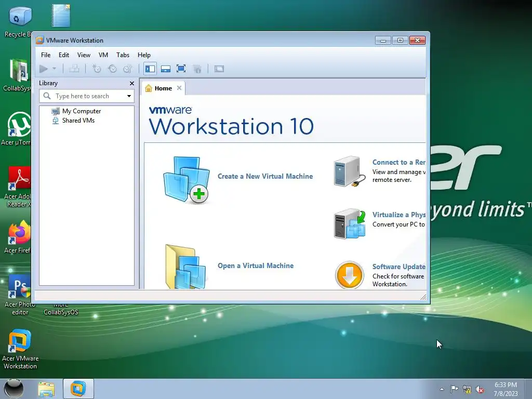Screen dimensions: 532x399
Task: Click the Power On play toolbar icon
Action: tap(44, 69)
